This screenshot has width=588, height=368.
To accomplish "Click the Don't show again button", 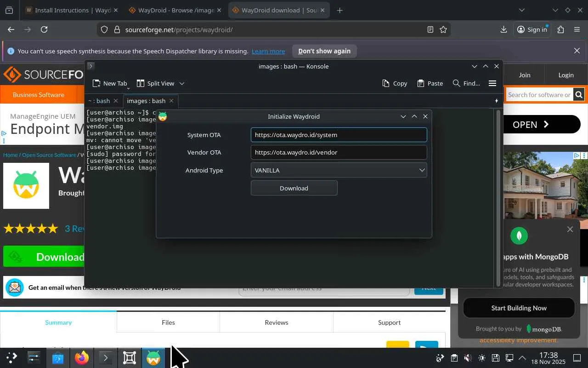I will click(x=324, y=51).
